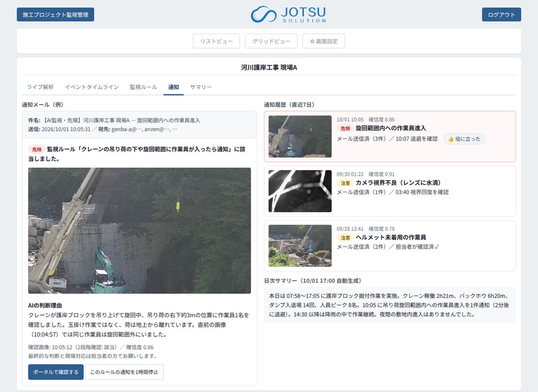
Task: Click メール送信済（3件）status text
Action: tap(387, 139)
